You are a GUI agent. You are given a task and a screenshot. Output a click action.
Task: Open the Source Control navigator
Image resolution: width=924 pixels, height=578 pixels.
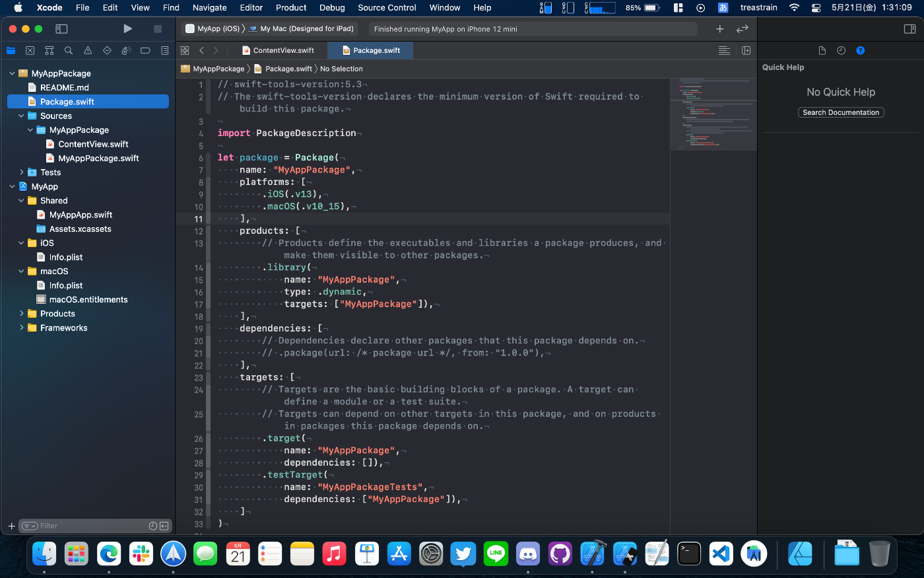(30, 50)
